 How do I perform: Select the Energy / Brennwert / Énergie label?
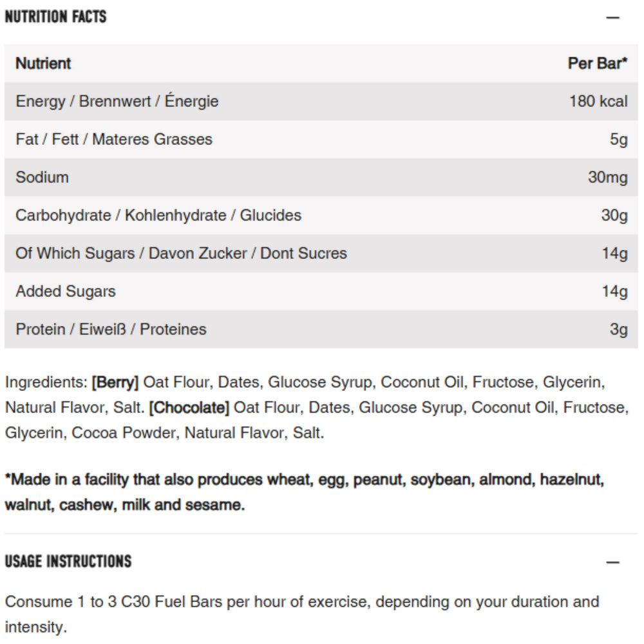coord(117,101)
